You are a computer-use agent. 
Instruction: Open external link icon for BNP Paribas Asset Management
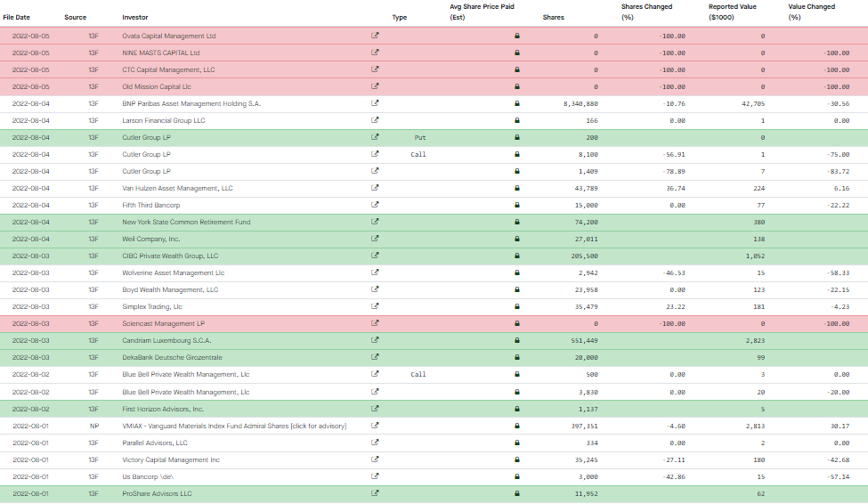[375, 103]
